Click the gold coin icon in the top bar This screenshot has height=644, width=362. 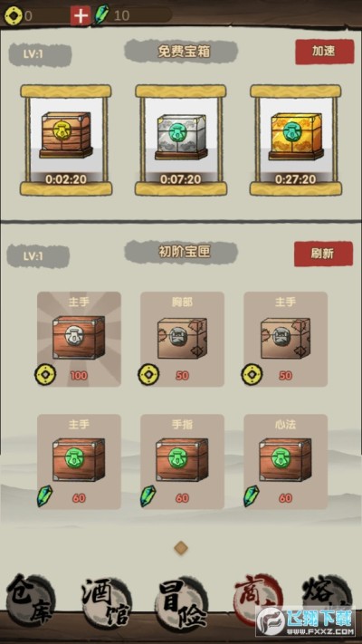click(14, 15)
